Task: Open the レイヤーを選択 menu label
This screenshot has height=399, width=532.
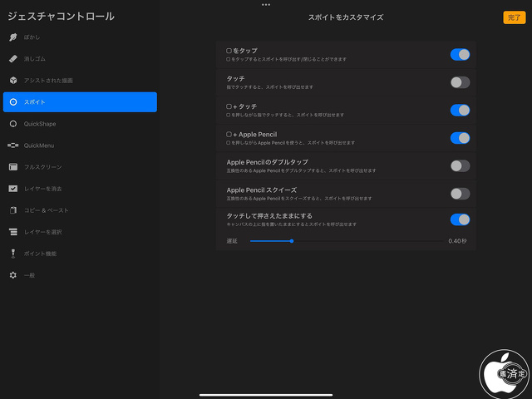Action: (x=42, y=233)
